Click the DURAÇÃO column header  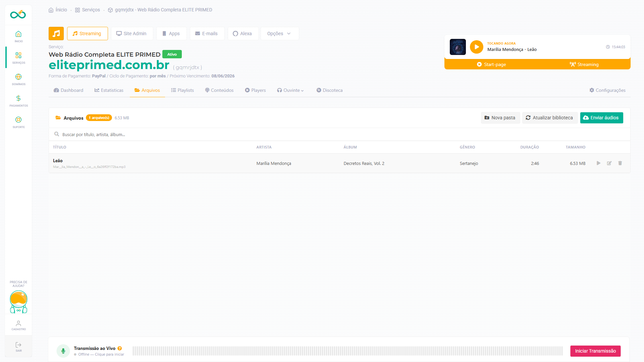coord(530,147)
